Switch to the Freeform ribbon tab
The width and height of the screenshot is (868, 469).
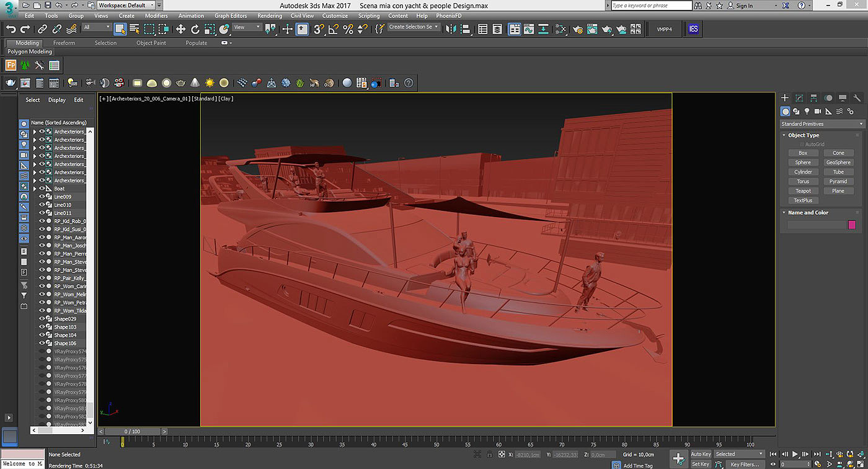(64, 43)
